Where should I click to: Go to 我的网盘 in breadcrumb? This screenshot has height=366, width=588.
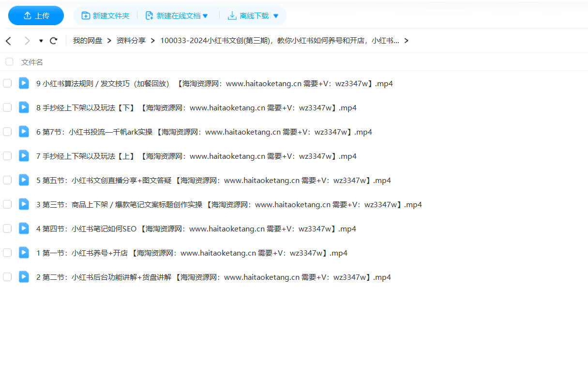[x=88, y=41]
